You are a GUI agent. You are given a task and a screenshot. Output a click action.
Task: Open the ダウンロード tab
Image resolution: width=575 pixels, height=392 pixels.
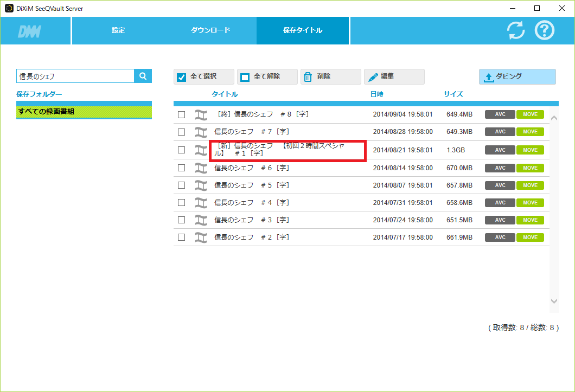(210, 30)
